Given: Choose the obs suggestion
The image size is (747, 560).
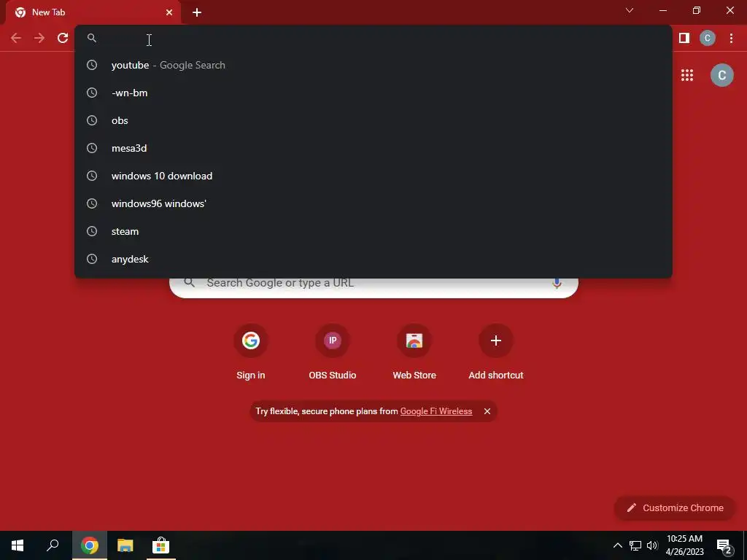Looking at the screenshot, I should (x=373, y=120).
